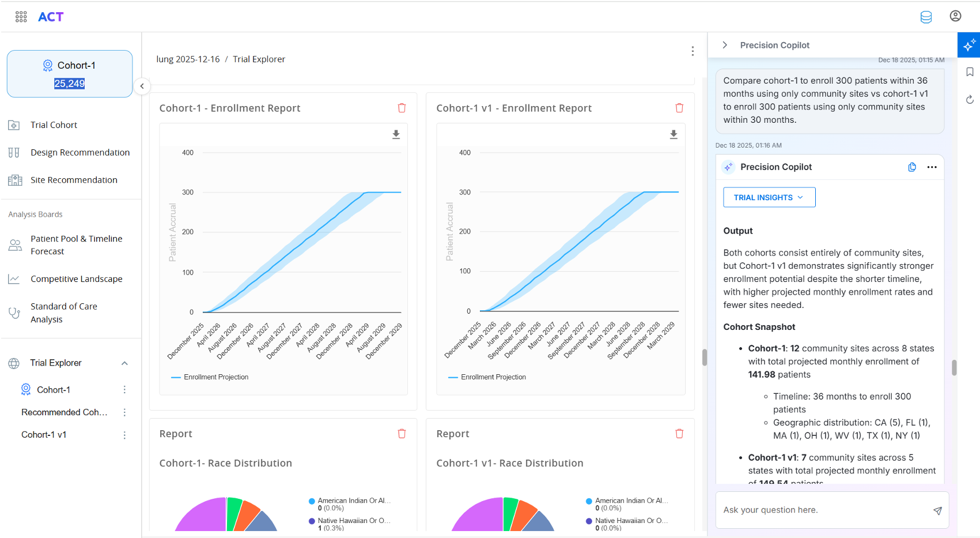The image size is (980, 538).
Task: Click the lung 2025-12-16 breadcrumb link
Action: tap(188, 59)
